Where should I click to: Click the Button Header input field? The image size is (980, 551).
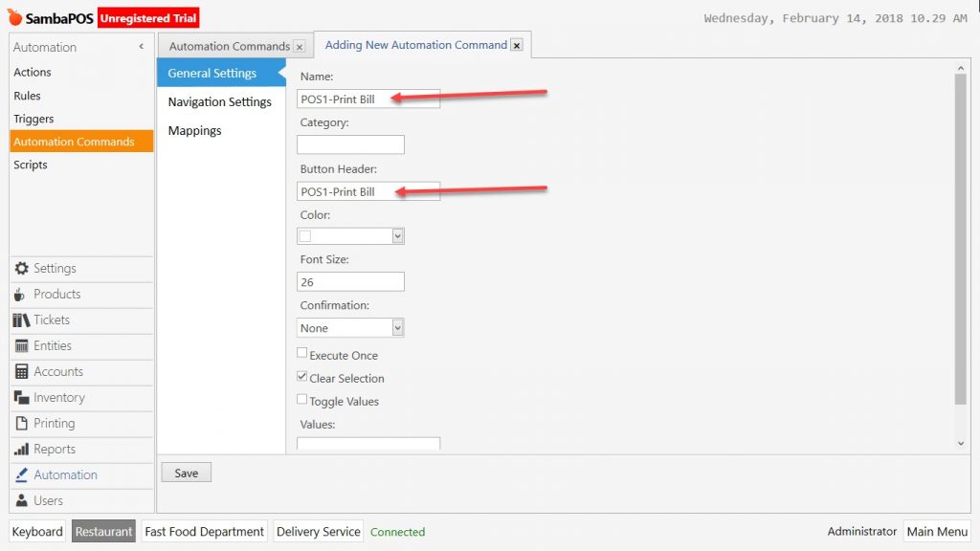pos(368,191)
